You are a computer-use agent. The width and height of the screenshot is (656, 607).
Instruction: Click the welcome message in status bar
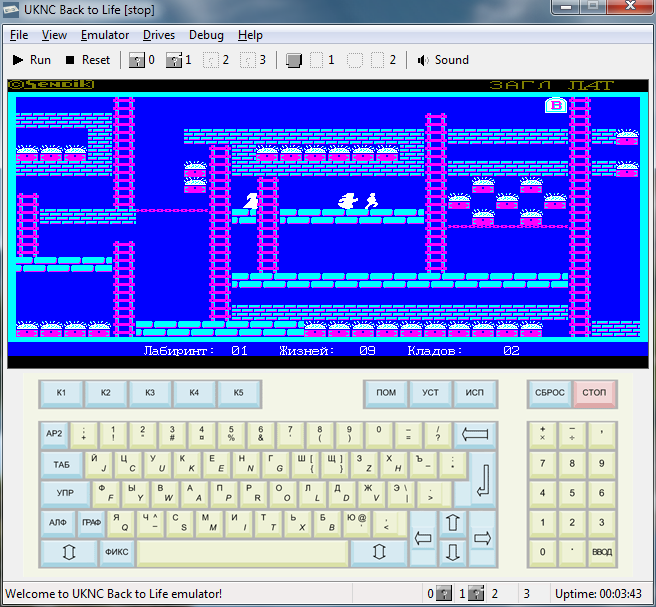113,594
